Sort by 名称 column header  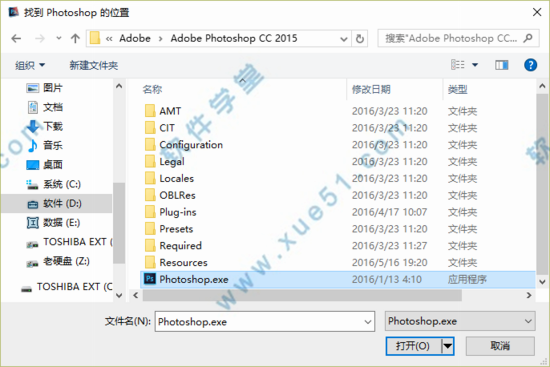tap(152, 89)
